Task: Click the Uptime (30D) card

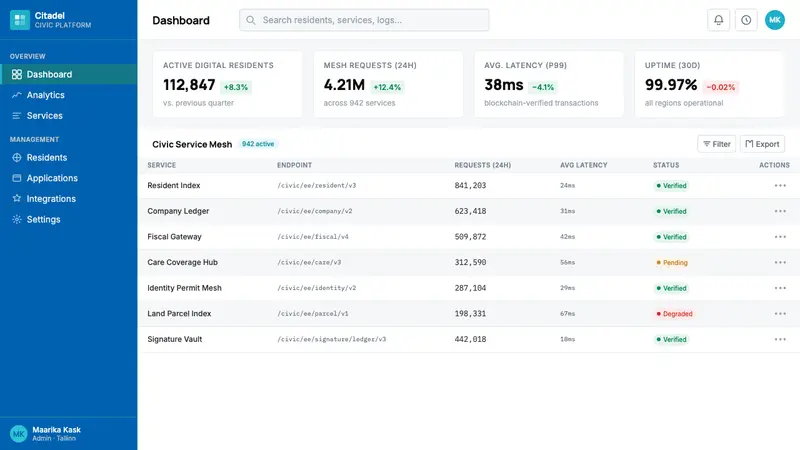Action: coord(710,84)
